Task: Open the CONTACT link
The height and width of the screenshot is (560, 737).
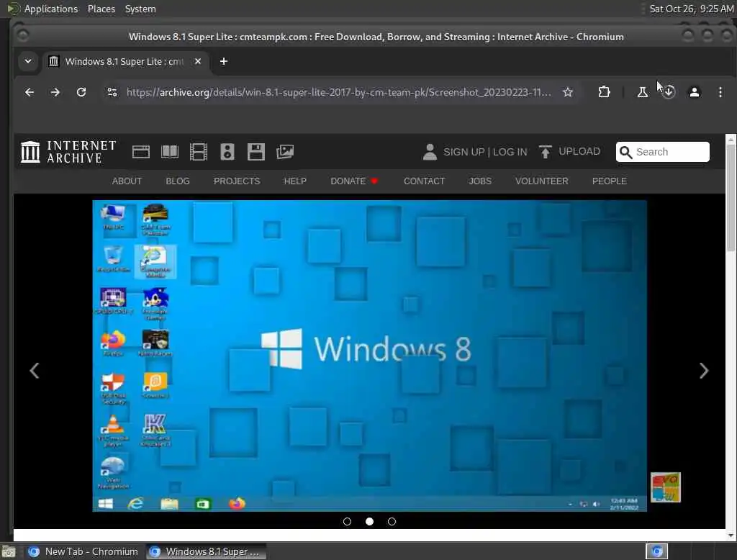Action: click(425, 181)
